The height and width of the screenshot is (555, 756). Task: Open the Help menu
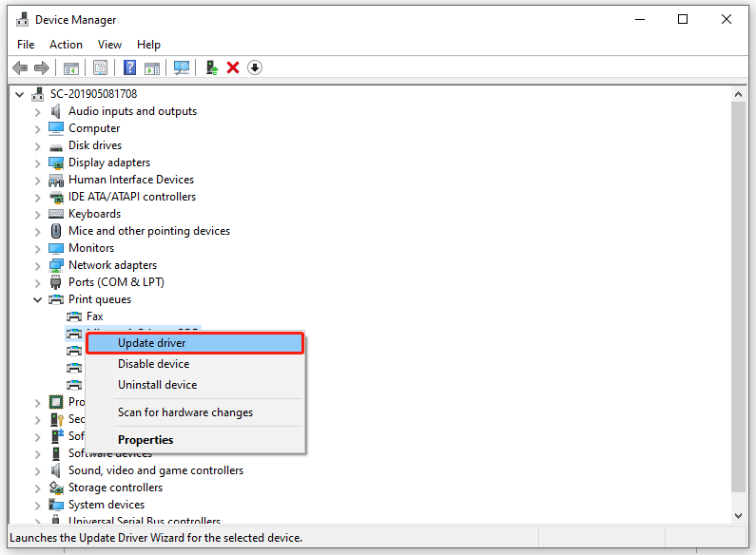148,45
